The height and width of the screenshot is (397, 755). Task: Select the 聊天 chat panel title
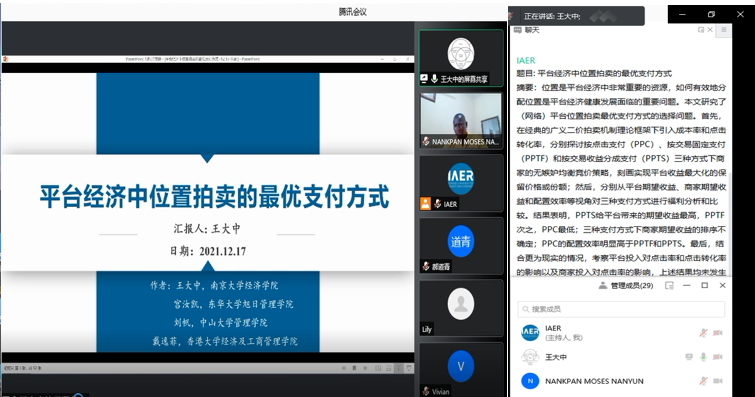coord(532,30)
